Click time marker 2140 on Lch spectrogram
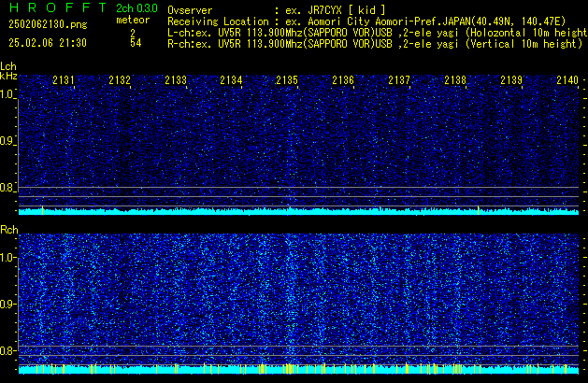The height and width of the screenshot is (383, 588). pyautogui.click(x=567, y=80)
